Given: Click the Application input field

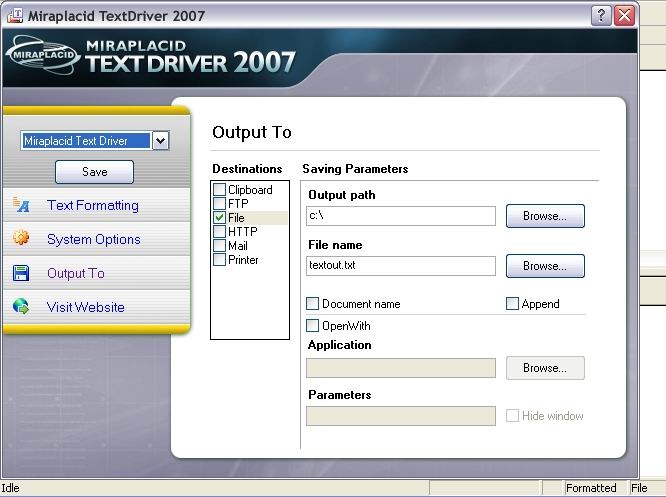Looking at the screenshot, I should [401, 368].
